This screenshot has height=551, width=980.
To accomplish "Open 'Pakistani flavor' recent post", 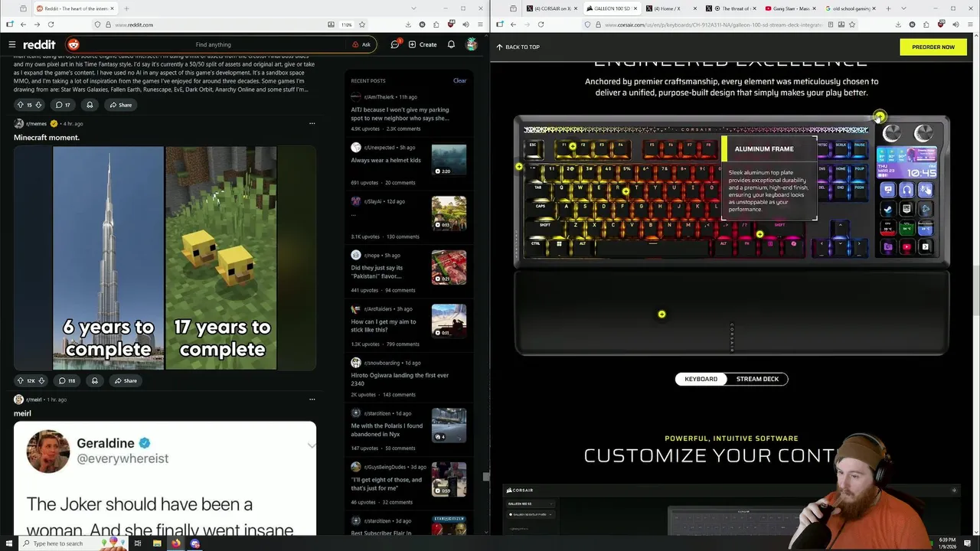I will coord(377,272).
